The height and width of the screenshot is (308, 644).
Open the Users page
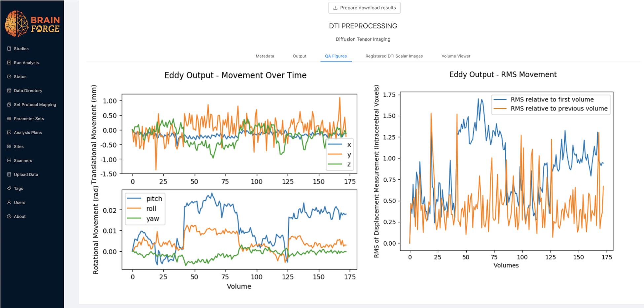[x=19, y=202]
